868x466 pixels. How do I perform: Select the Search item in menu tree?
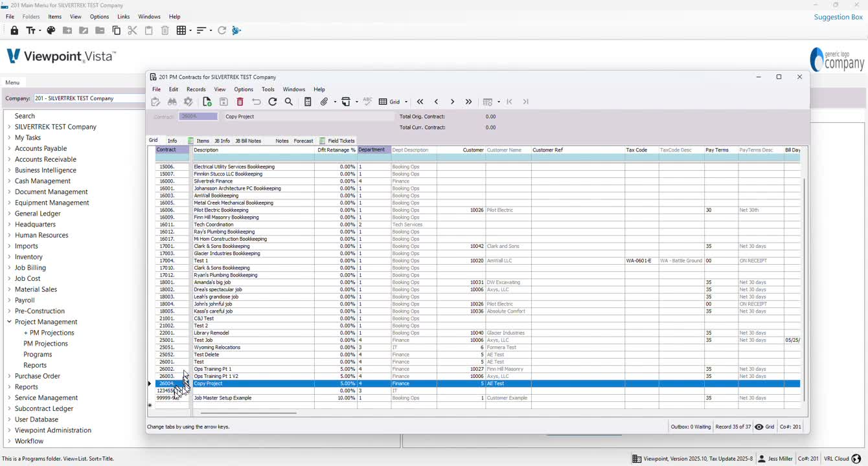pyautogui.click(x=25, y=116)
